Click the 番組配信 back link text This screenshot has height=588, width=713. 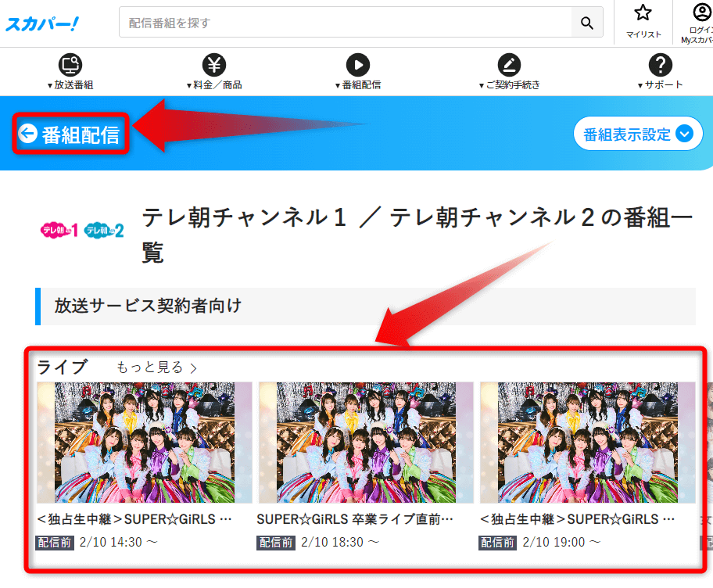pyautogui.click(x=81, y=135)
